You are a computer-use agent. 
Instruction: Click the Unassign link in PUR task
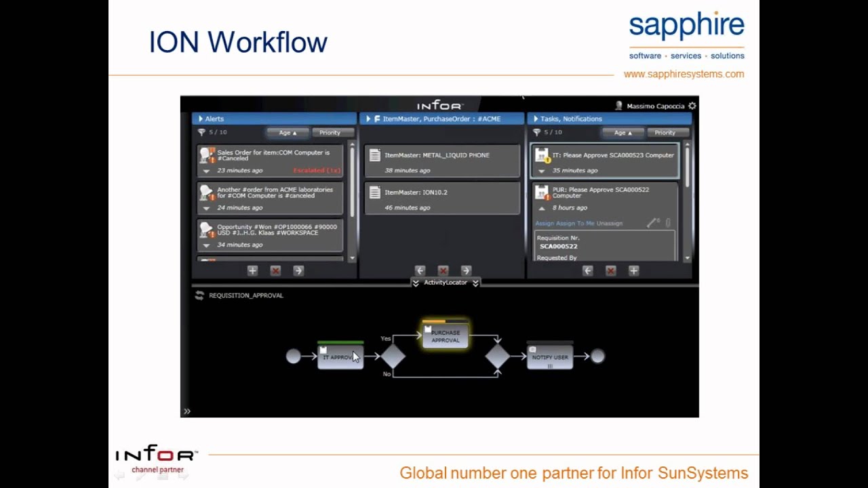pyautogui.click(x=610, y=224)
